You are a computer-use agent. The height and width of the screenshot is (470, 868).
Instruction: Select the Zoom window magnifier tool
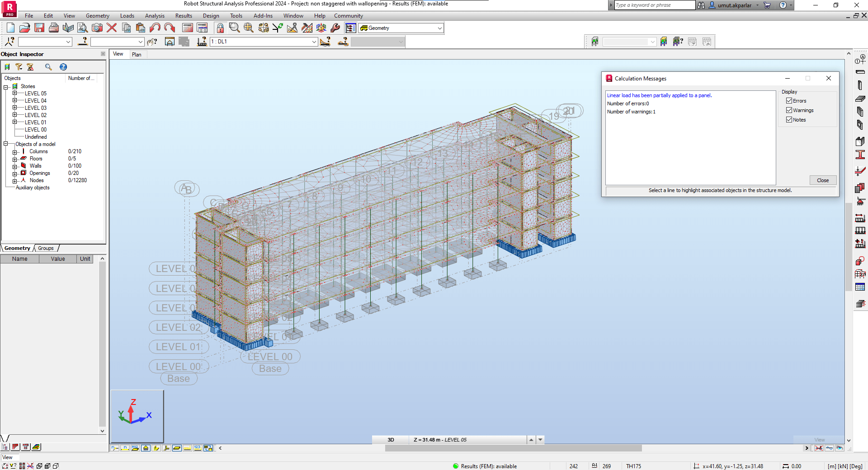point(234,28)
